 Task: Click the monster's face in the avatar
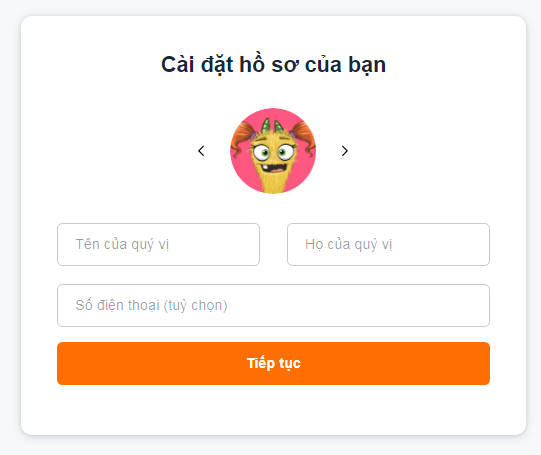pos(274,155)
